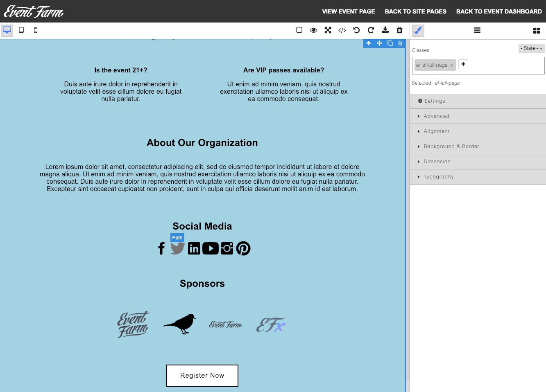Select the black bird sponsor logo
The image size is (546, 392).
179,324
